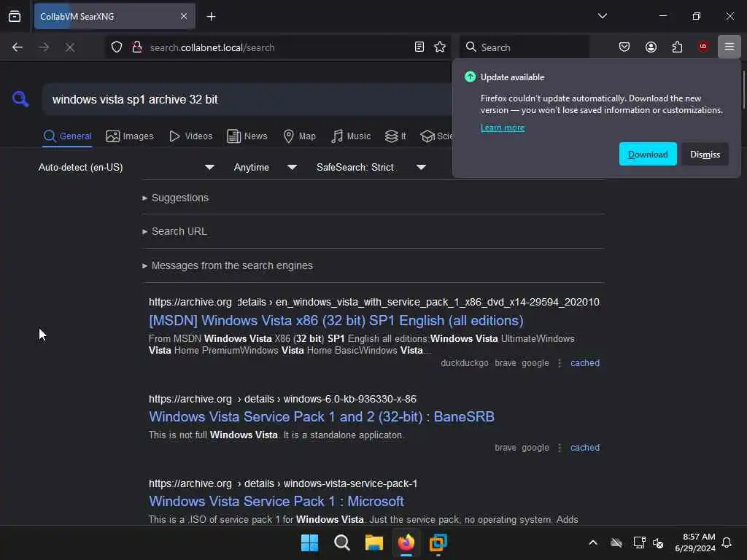Open MSDN Windows Vista x86 SP1 English result
747x560 pixels.
point(336,321)
